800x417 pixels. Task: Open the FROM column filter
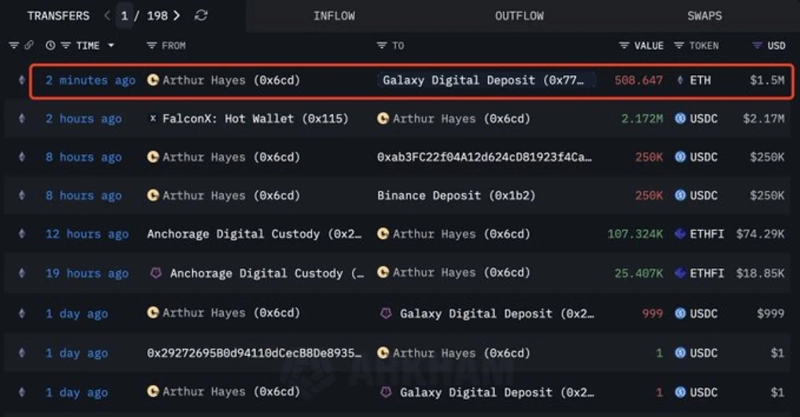click(152, 46)
